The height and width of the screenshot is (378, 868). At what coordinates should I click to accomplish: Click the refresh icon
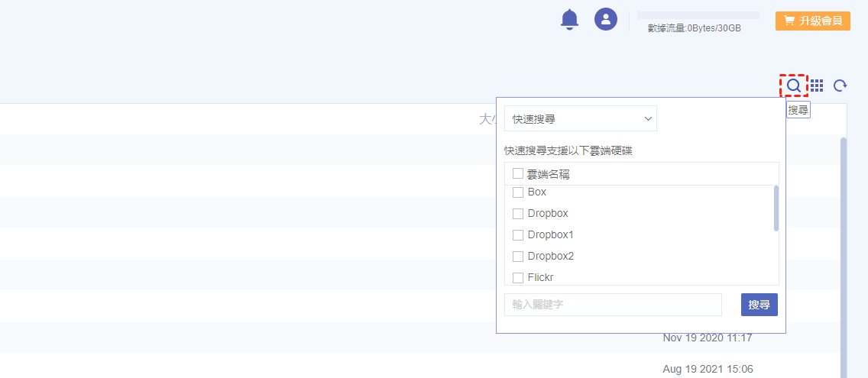[840, 86]
